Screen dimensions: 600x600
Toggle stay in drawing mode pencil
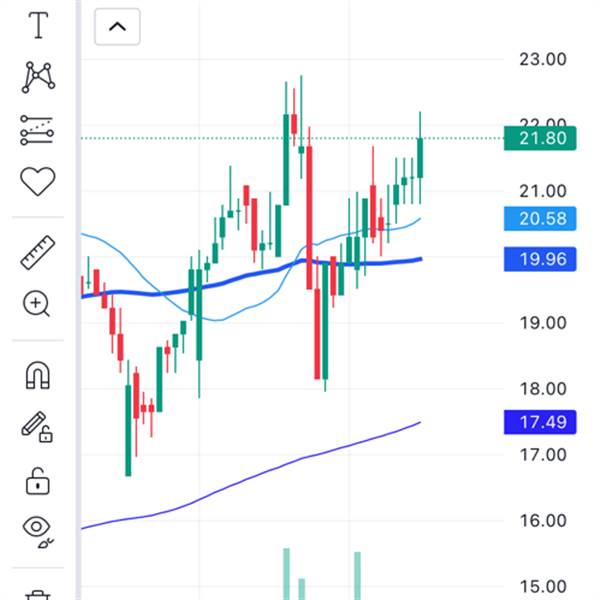tap(37, 427)
